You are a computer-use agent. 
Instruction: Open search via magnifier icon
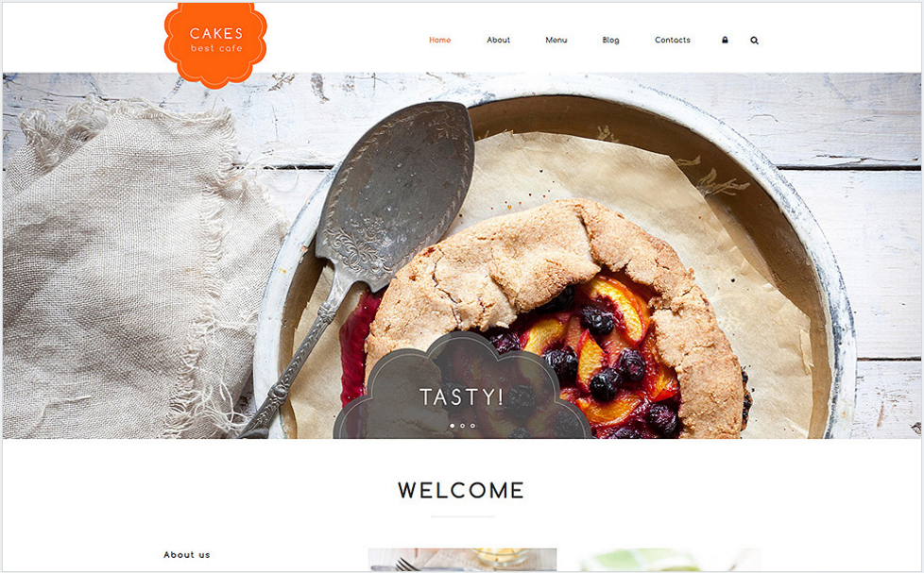[754, 41]
